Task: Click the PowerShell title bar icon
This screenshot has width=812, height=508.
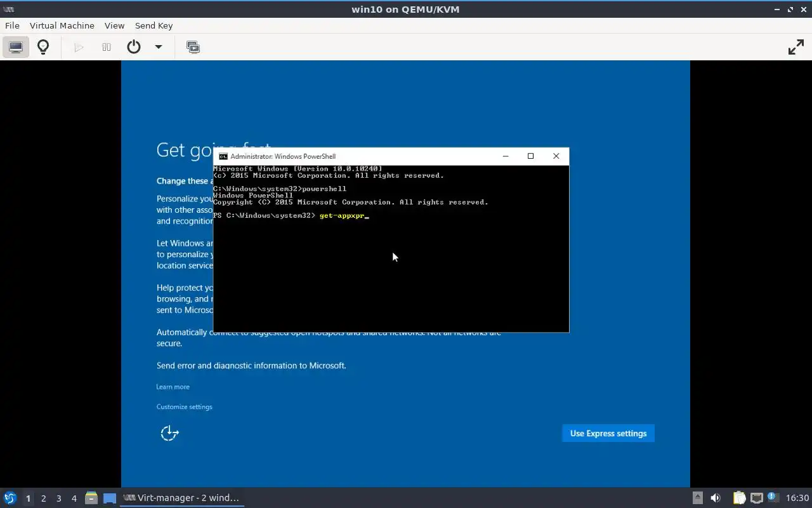Action: (x=223, y=156)
